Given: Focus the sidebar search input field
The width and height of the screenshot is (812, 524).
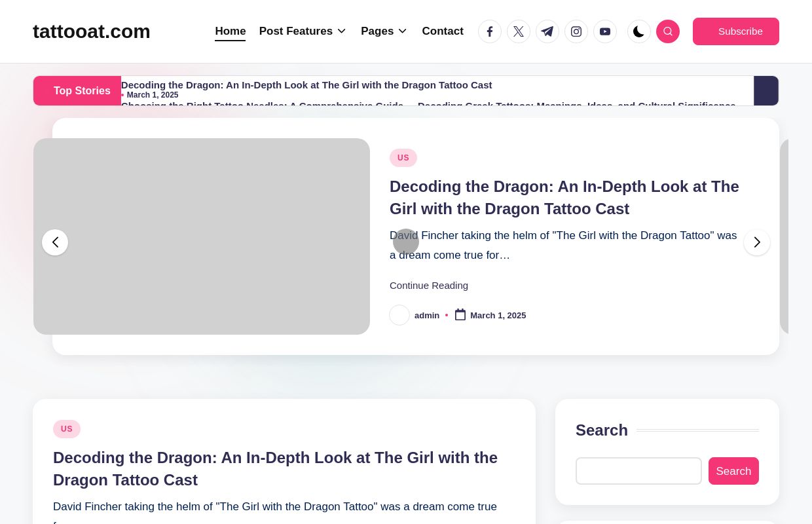Looking at the screenshot, I should 638,471.
